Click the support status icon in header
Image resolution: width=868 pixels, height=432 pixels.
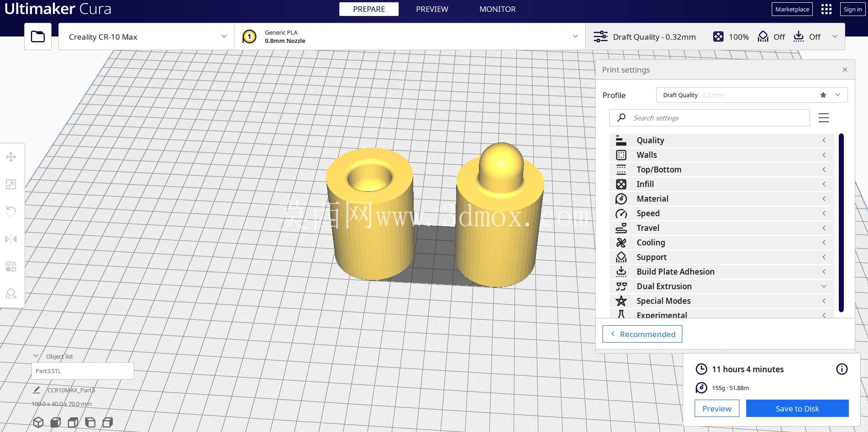pyautogui.click(x=763, y=36)
